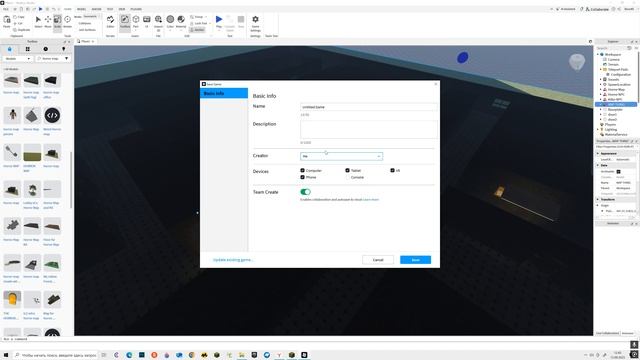Select Players in Explorer tree
The height and width of the screenshot is (360, 640).
coord(610,124)
